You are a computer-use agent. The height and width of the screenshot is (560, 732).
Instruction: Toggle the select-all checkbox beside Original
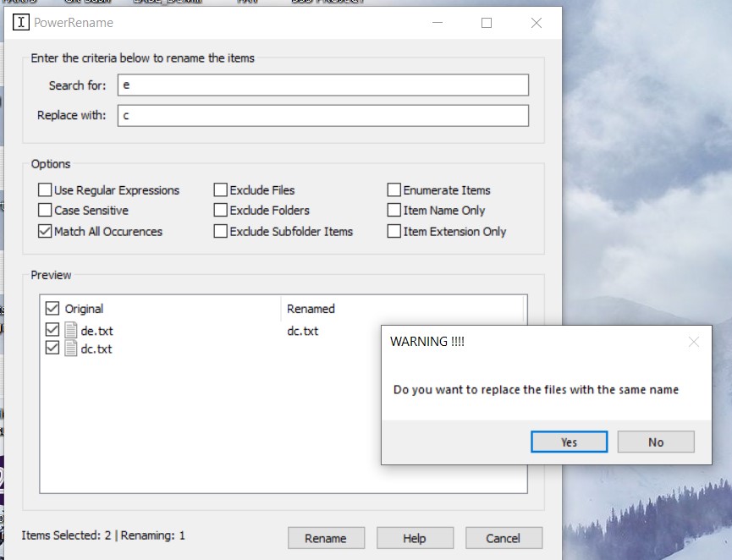52,309
